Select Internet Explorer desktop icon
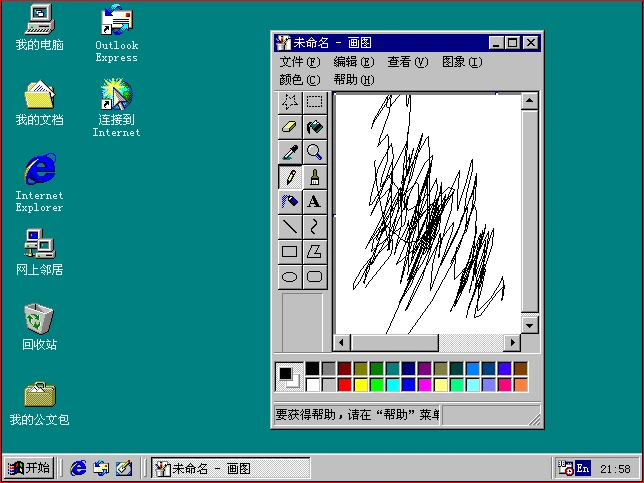 [x=39, y=183]
